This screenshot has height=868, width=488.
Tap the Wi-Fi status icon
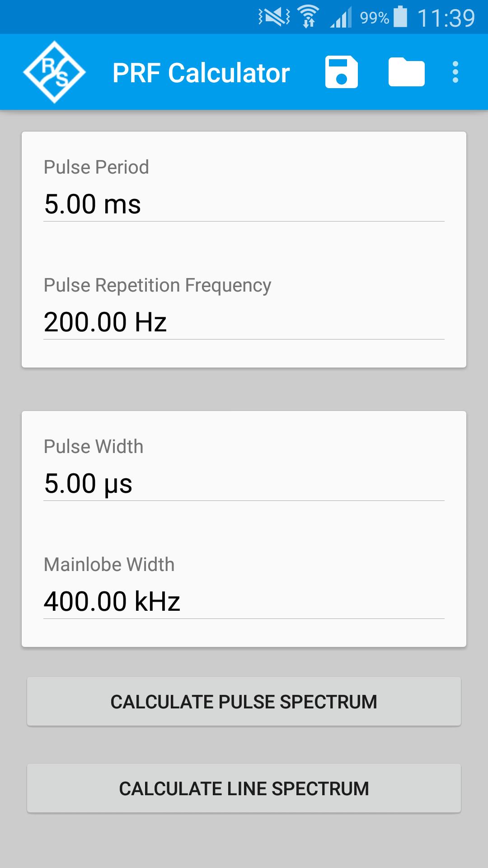[x=309, y=17]
